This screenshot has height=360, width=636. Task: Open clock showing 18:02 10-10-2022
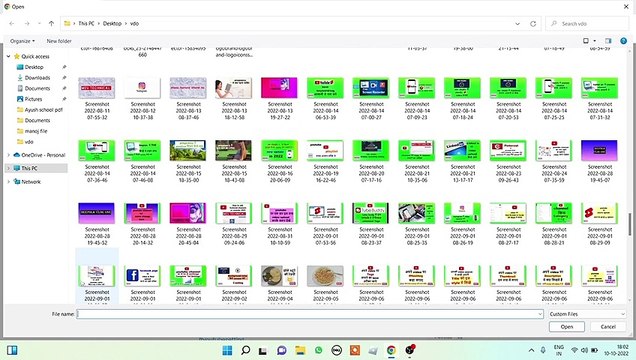tap(616, 350)
